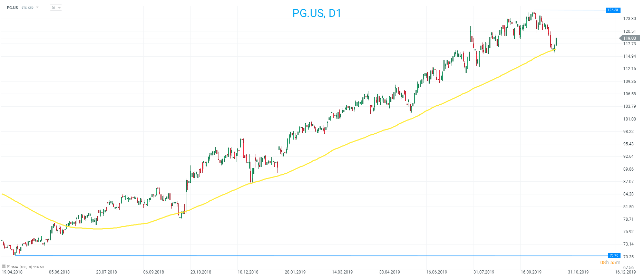Image resolution: width=644 pixels, height=278 pixels.
Task: Click the 101.00 value on price axis
Action: 630,119
